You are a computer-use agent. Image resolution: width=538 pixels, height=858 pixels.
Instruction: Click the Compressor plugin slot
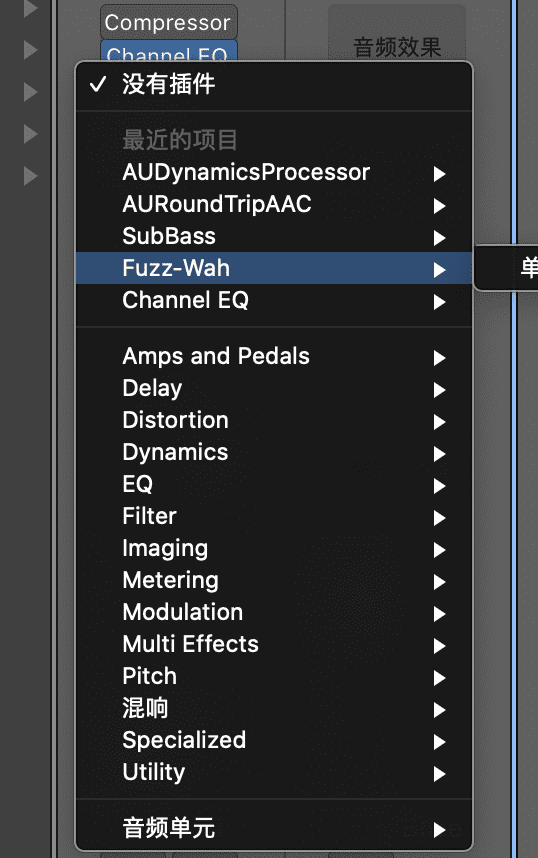tap(169, 22)
